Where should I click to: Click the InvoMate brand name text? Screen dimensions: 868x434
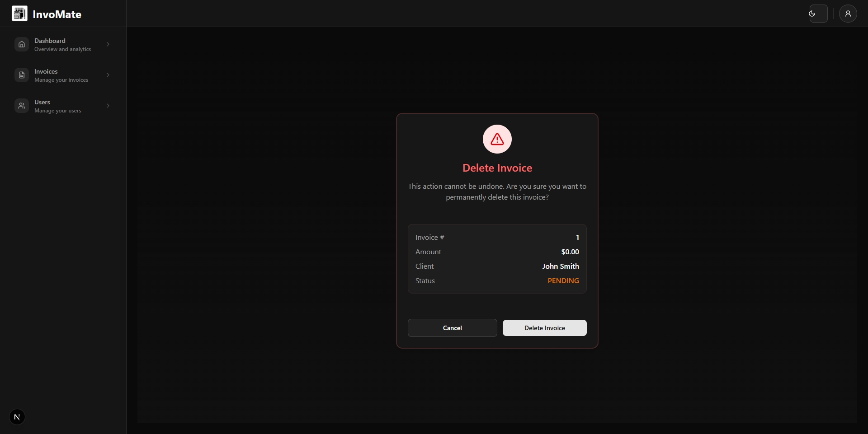(x=57, y=14)
